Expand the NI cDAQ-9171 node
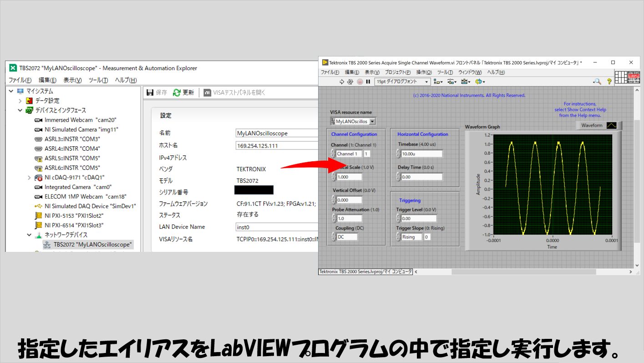The height and width of the screenshot is (363, 644). pos(29,177)
